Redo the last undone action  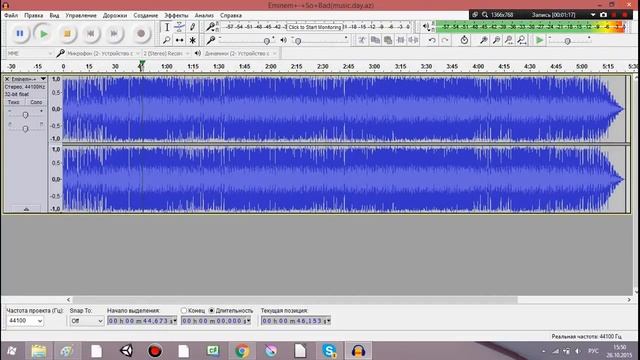(445, 40)
